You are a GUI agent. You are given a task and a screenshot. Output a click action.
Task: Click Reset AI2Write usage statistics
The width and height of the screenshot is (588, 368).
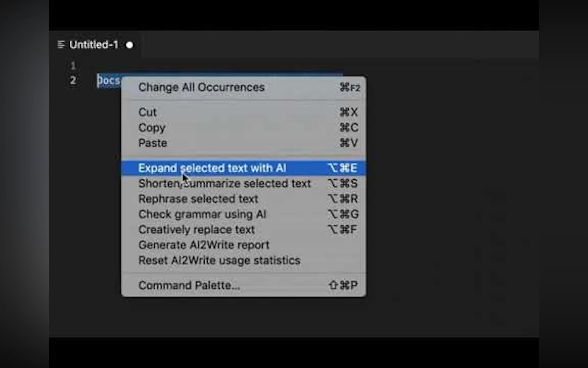tap(219, 260)
